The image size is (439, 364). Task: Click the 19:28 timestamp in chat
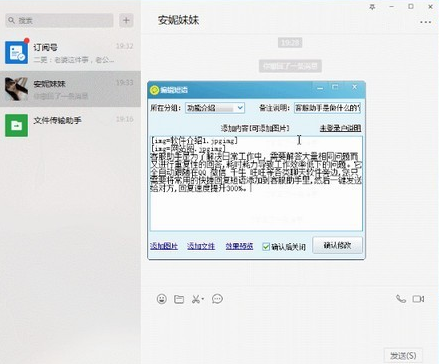click(290, 42)
